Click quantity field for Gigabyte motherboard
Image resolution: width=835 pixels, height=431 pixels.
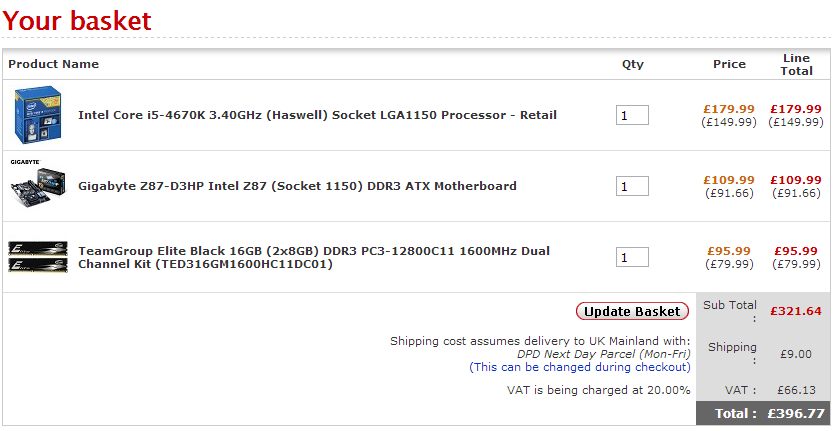[x=632, y=186]
